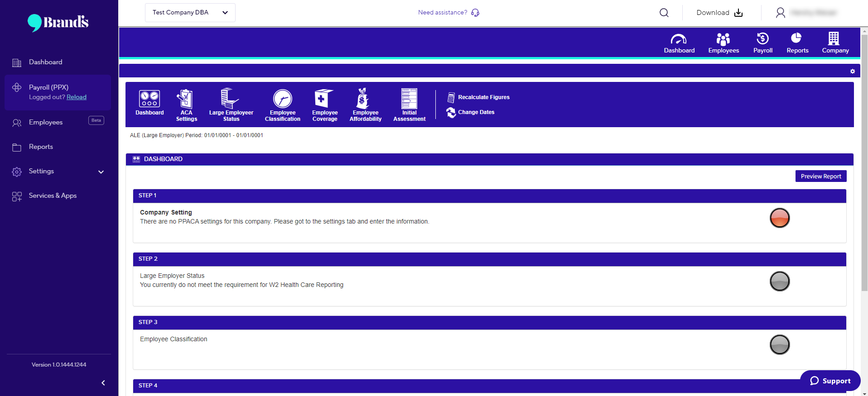Click the DASHBOARD panel title
This screenshot has height=396, width=868.
tap(163, 159)
